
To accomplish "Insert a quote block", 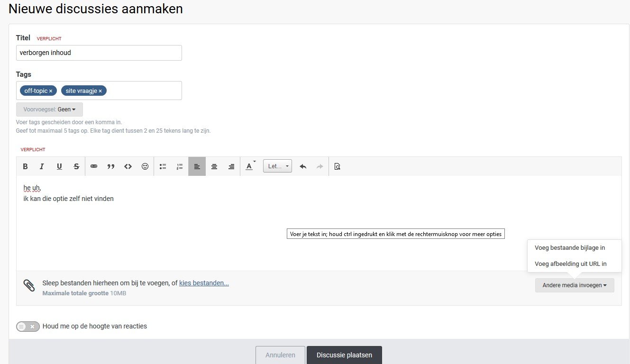I will [111, 166].
